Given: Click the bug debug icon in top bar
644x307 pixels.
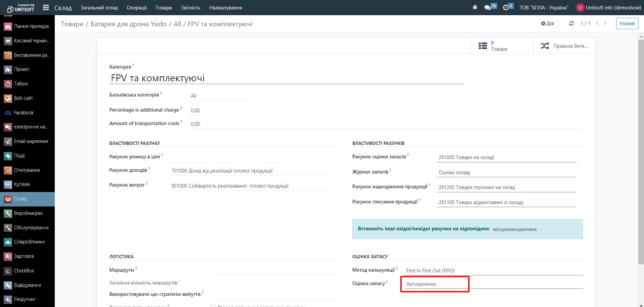Looking at the screenshot, I should (x=475, y=7).
